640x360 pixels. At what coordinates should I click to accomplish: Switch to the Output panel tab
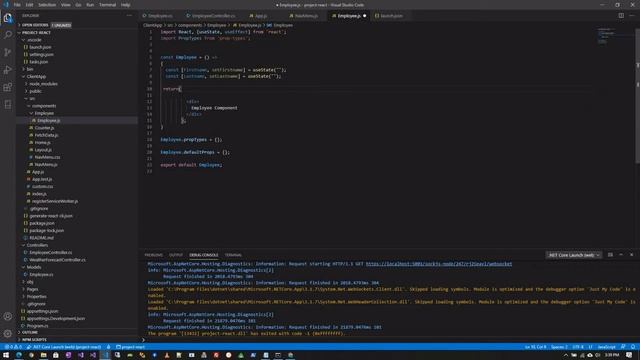tap(176, 255)
